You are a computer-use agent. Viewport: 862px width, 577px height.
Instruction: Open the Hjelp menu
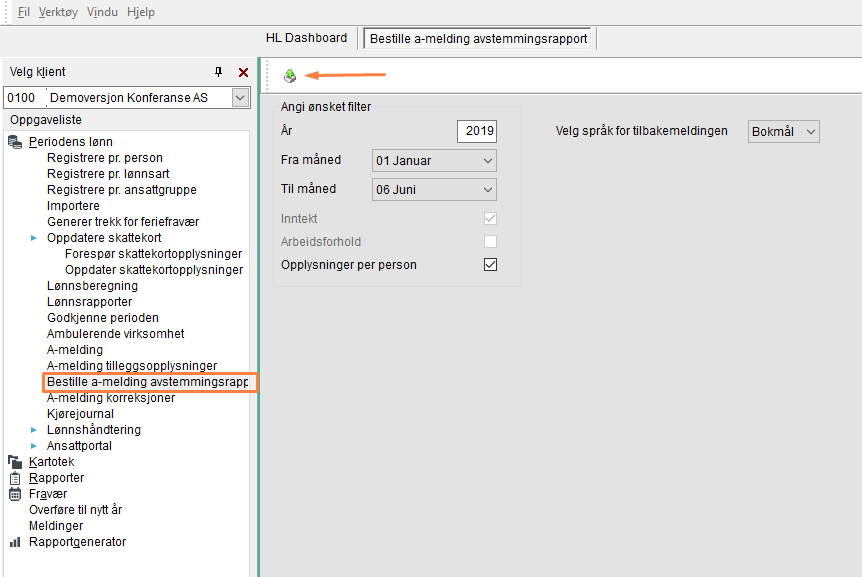point(141,12)
